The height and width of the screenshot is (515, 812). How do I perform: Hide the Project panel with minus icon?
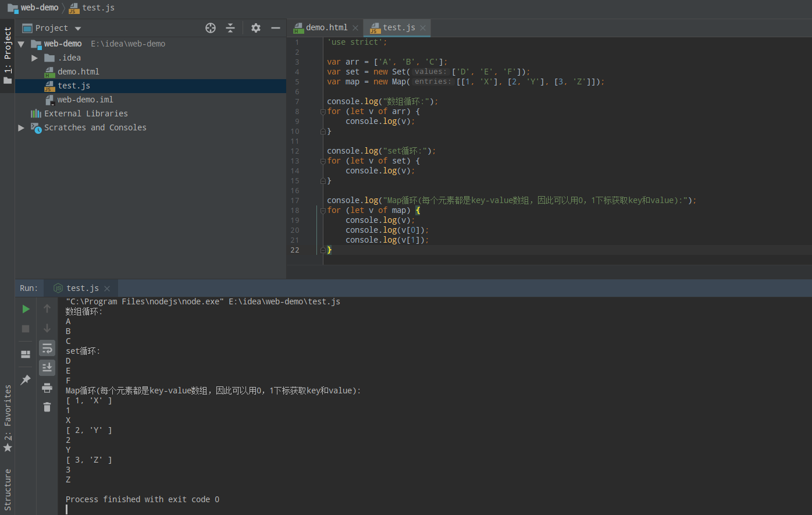coord(276,28)
